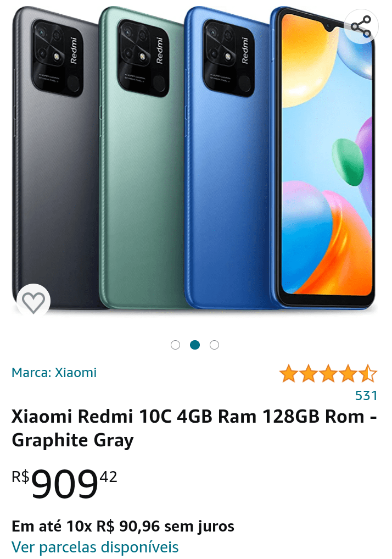Screen dimensions: 392x559
Task: Add product to wishlist with heart icon
Action: [x=33, y=301]
